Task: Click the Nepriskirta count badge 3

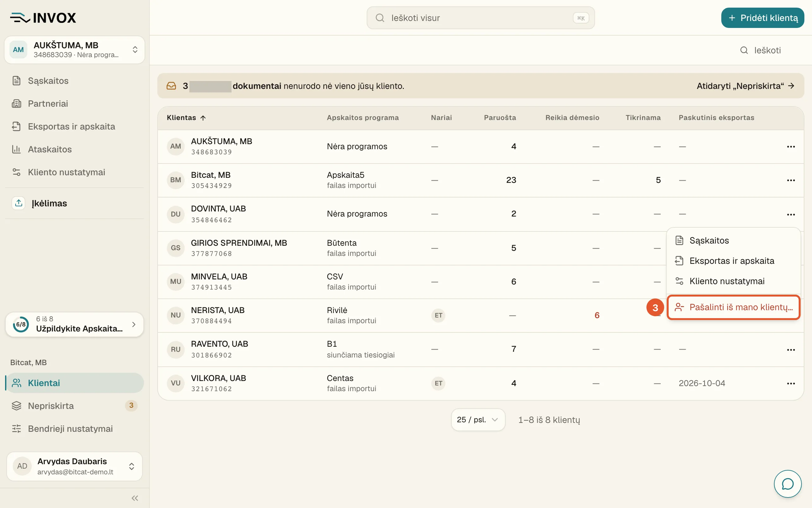Action: (x=131, y=405)
